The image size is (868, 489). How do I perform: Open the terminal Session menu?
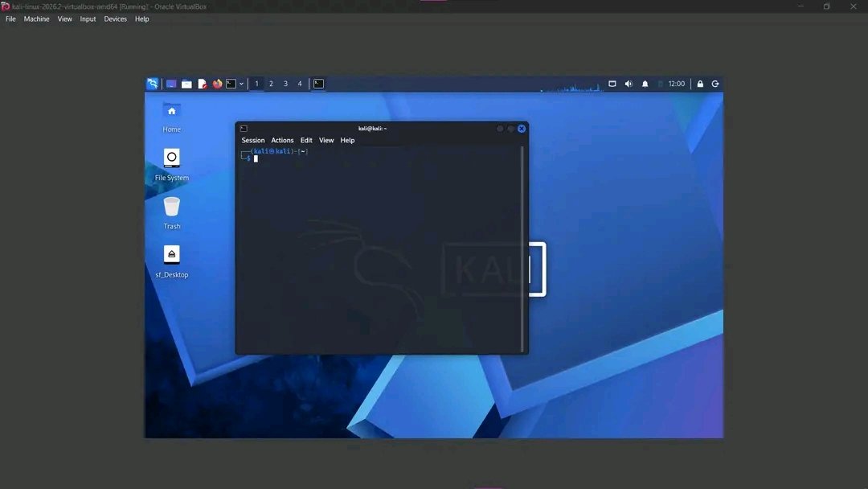point(253,140)
